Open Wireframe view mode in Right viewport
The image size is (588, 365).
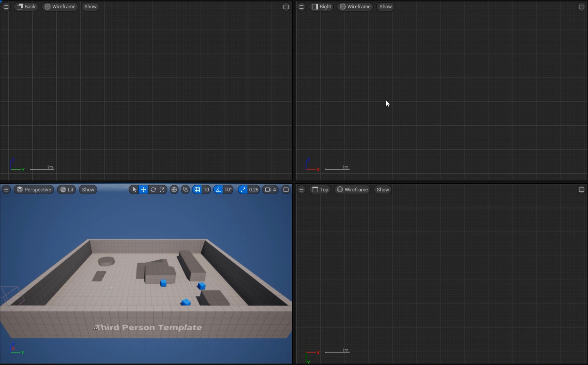tap(355, 7)
